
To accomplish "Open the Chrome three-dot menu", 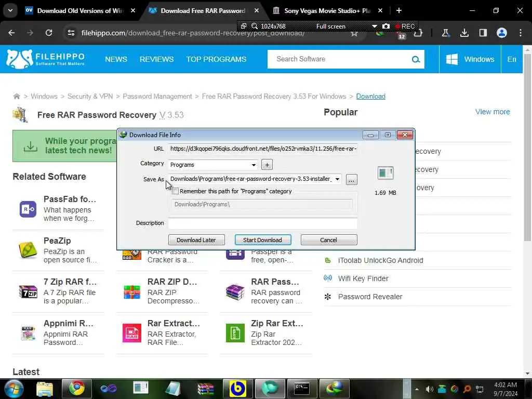I will [x=521, y=33].
